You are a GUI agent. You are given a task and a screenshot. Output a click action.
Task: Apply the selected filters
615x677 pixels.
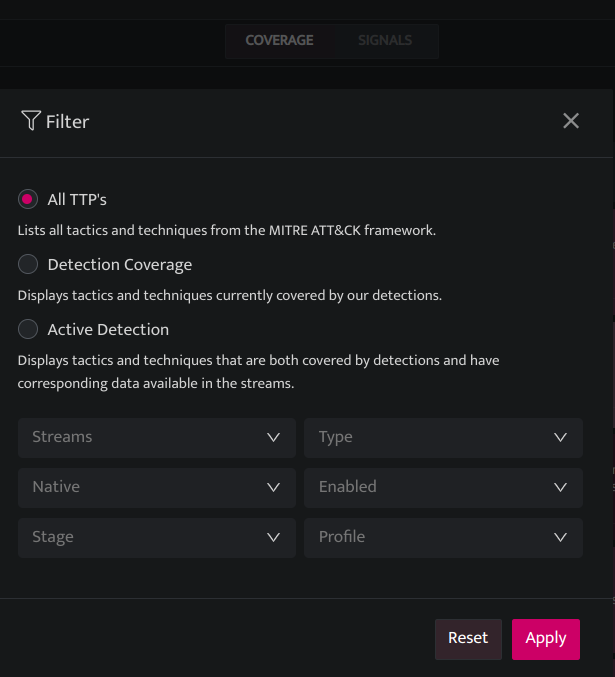point(545,639)
